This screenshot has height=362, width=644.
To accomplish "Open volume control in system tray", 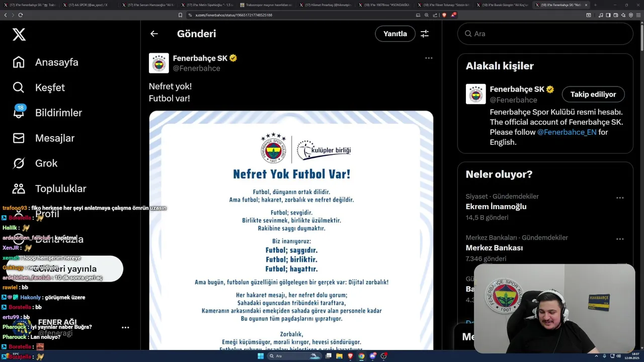I will click(618, 356).
